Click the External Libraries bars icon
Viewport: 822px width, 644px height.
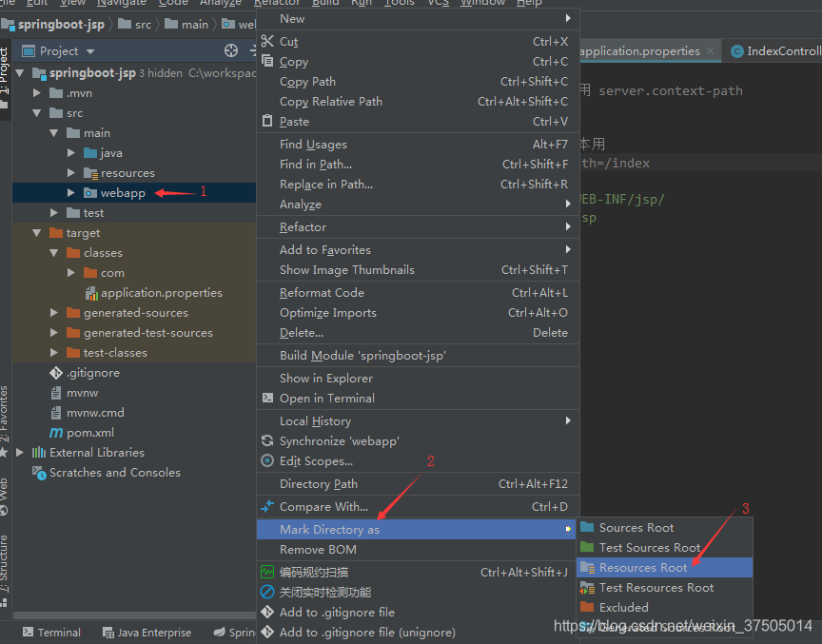[39, 452]
